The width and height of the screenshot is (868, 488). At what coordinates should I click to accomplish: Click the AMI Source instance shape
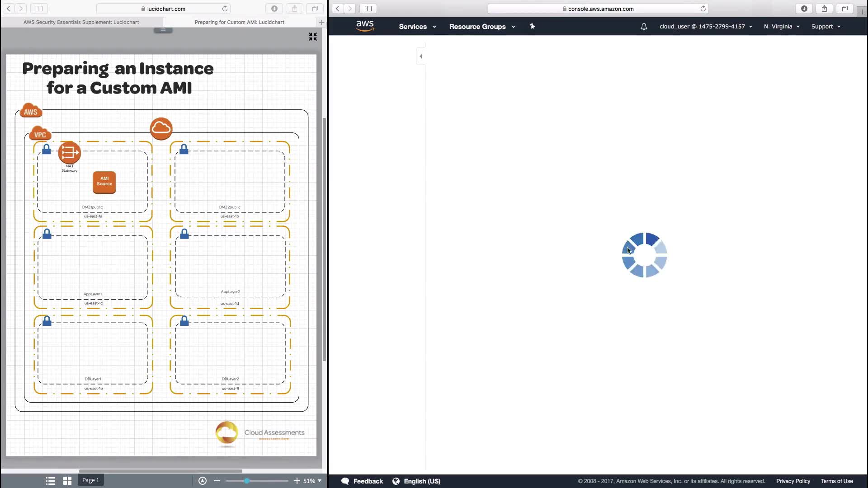pyautogui.click(x=104, y=182)
